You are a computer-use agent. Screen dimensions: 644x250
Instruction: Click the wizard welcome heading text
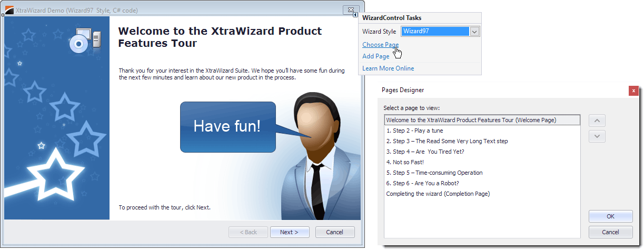(x=220, y=37)
